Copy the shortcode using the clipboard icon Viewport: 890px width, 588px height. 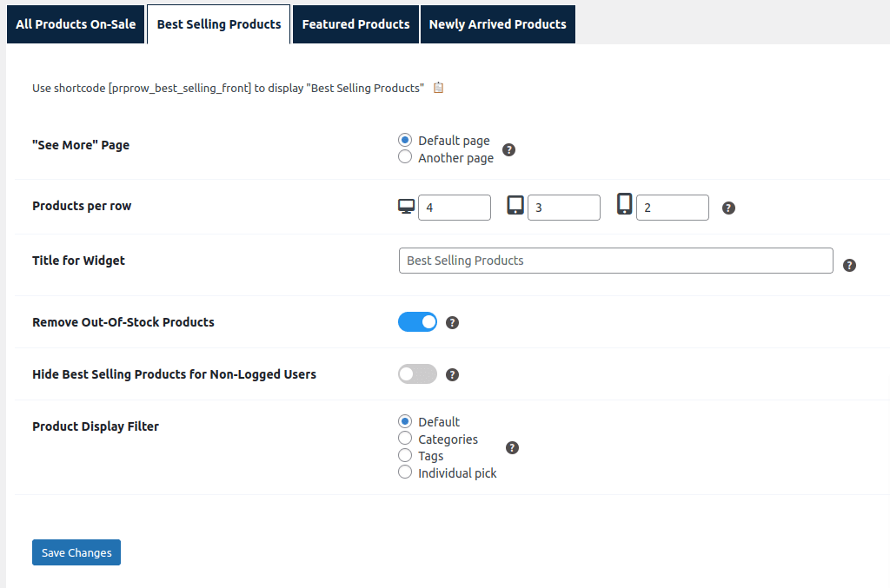(x=438, y=88)
